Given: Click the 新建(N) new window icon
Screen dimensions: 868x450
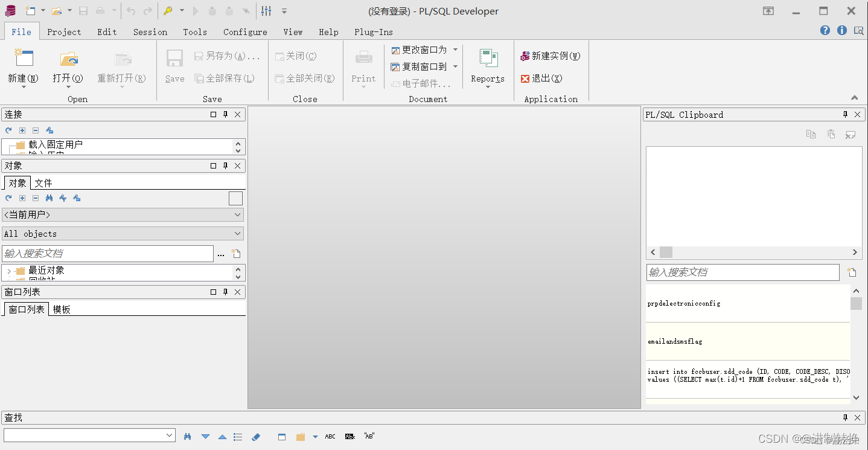Looking at the screenshot, I should (x=24, y=57).
